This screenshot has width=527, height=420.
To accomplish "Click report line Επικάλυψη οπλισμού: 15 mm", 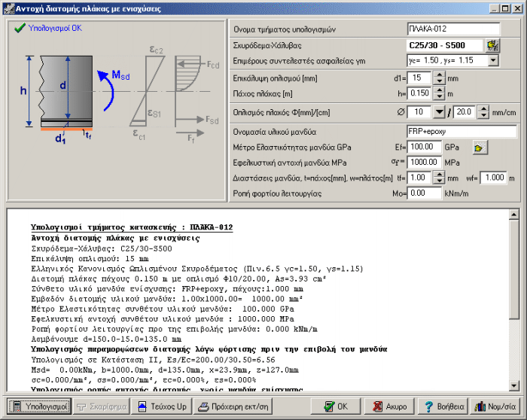I will coord(90,259).
